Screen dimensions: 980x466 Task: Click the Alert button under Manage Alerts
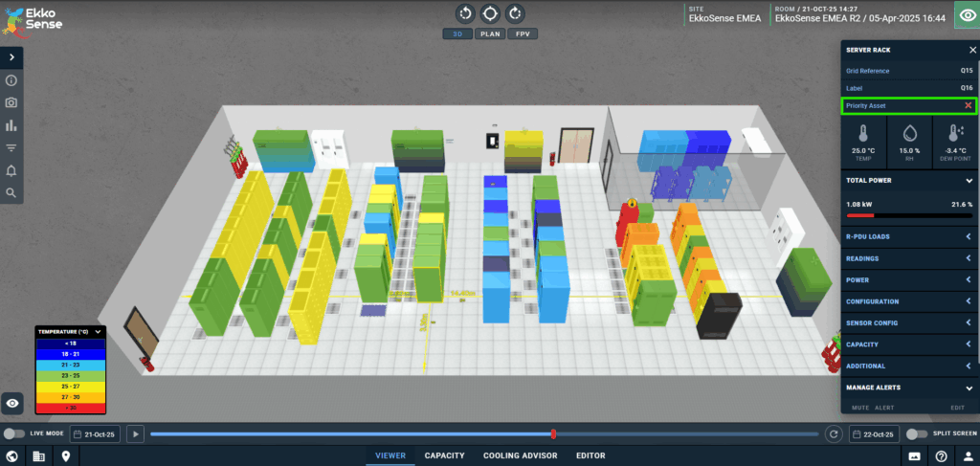(x=884, y=408)
